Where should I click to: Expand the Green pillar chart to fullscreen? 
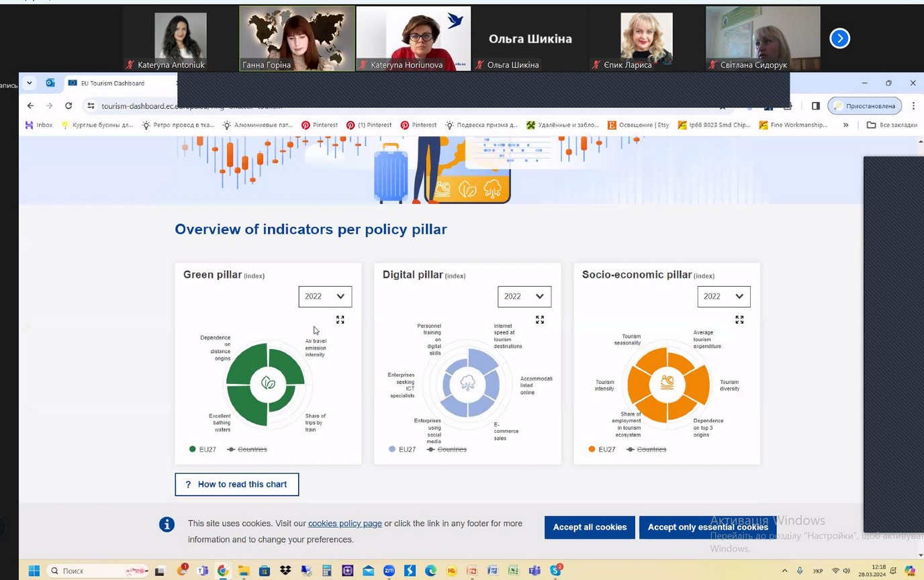click(x=340, y=320)
